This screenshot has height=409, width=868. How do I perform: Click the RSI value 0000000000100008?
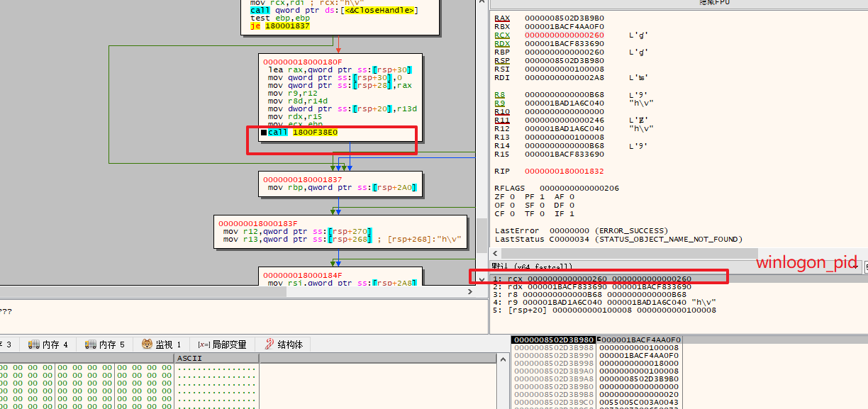(564, 69)
